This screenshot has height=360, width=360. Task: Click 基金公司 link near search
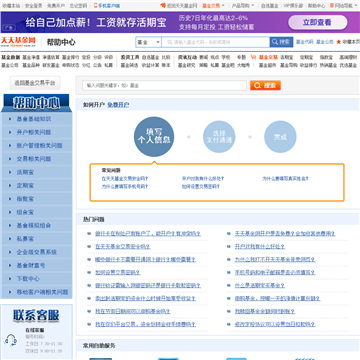[x=325, y=42]
